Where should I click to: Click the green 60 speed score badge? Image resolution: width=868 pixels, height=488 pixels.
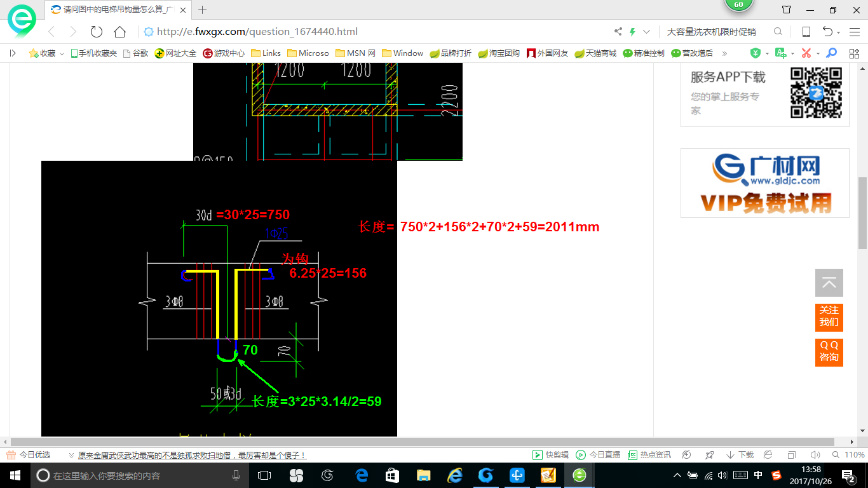click(738, 5)
